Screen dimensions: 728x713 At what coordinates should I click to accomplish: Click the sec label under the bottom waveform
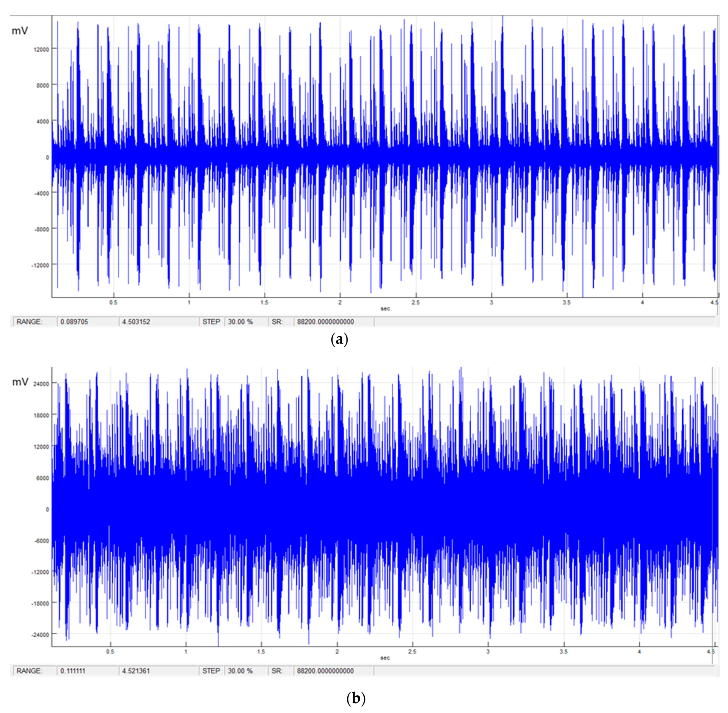click(385, 658)
